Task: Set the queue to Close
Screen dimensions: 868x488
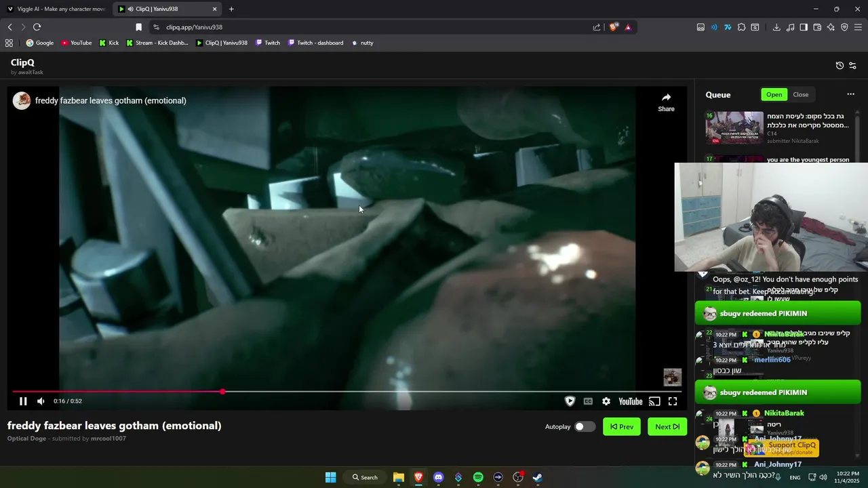Action: (801, 95)
